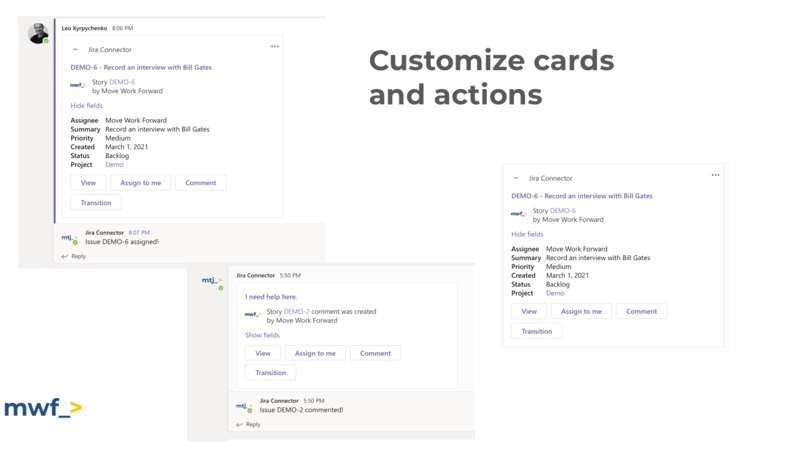Click mwf logo beside Story DEMO-6 in standalone card

519,213
